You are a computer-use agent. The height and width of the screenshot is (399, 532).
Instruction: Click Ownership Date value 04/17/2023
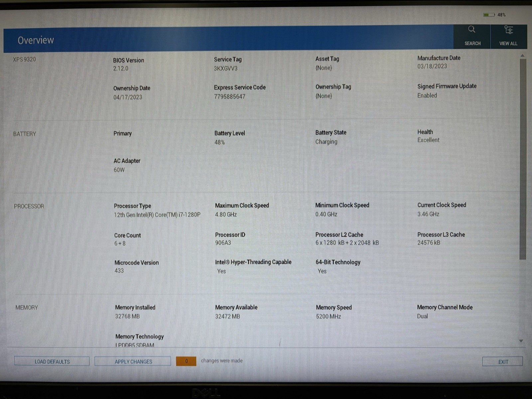click(128, 97)
